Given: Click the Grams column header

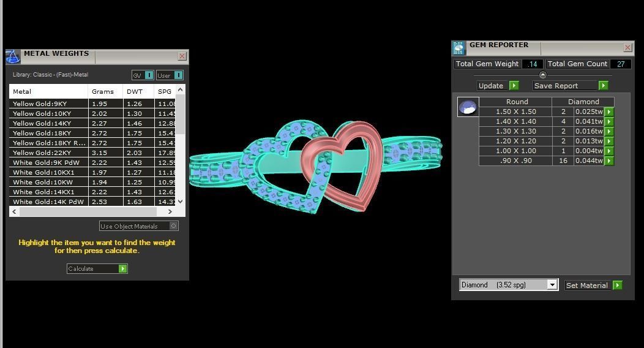Looking at the screenshot, I should [105, 92].
